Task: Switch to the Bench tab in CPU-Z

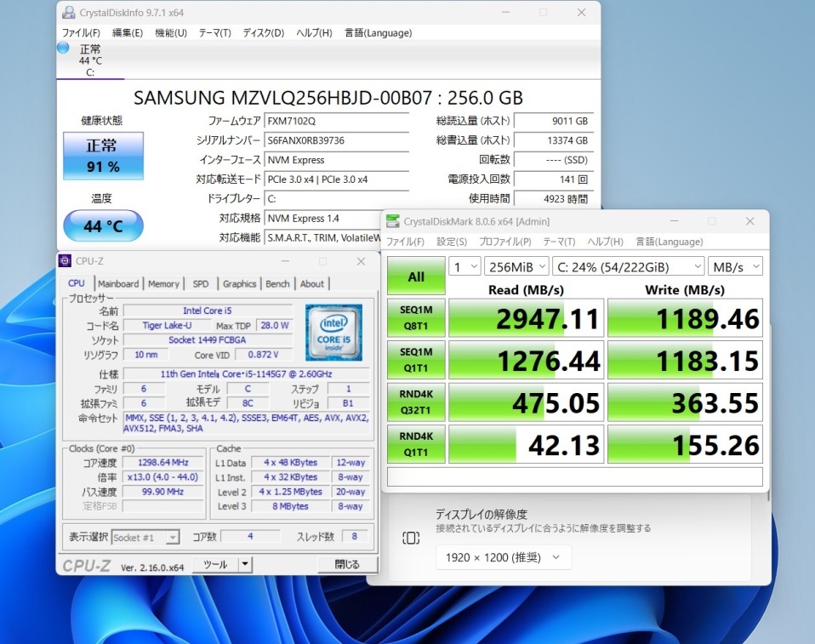Action: 278,283
